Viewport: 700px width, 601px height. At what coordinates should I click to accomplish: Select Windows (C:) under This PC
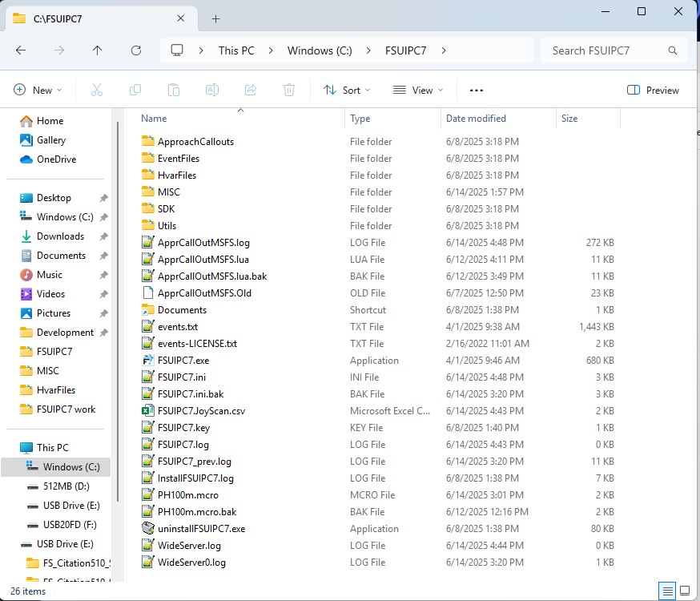coord(56,467)
